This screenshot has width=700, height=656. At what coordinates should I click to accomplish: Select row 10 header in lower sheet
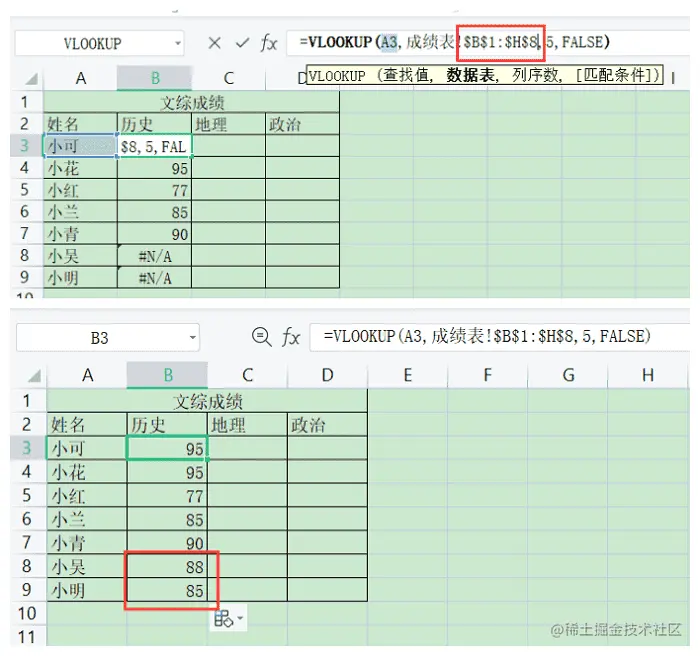click(27, 614)
